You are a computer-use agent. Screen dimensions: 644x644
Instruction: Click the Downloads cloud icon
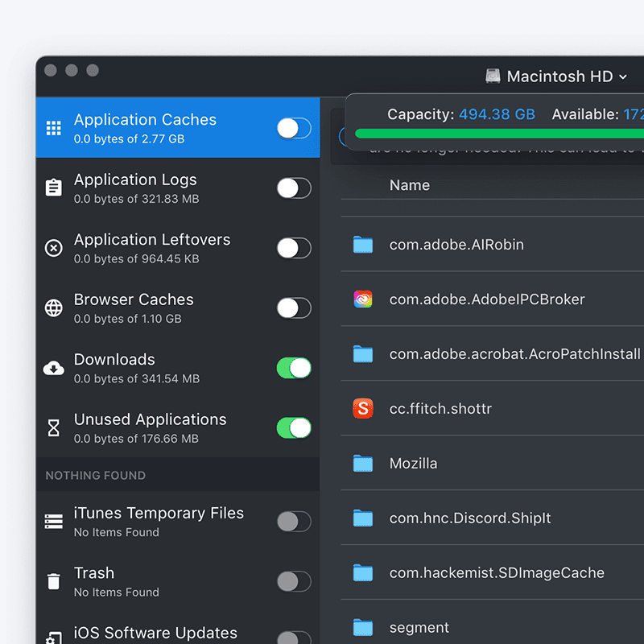[x=53, y=368]
